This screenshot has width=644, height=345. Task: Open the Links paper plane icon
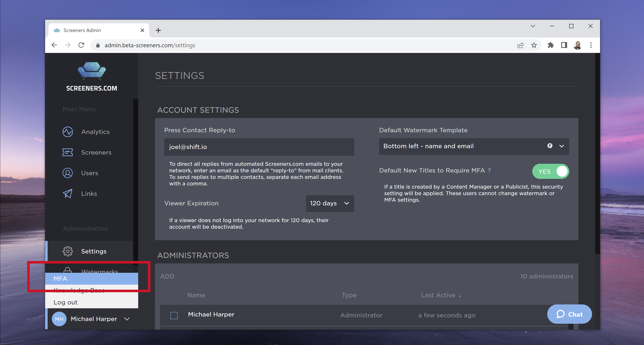click(x=67, y=194)
